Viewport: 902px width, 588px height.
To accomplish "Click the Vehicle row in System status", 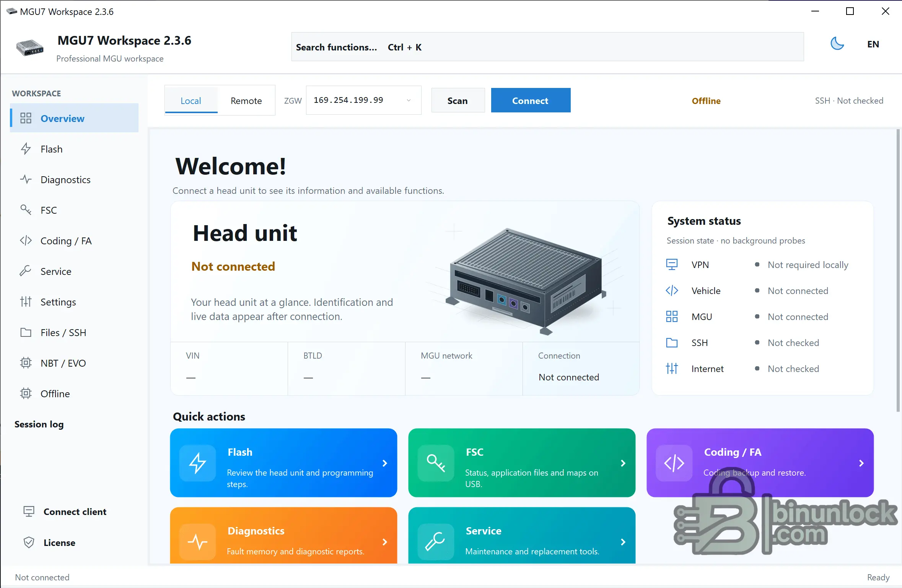I will (x=747, y=291).
